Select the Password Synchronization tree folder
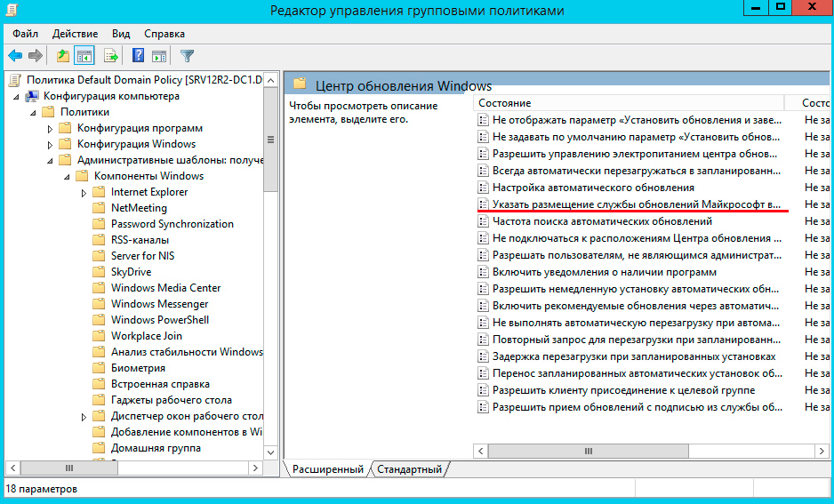The image size is (834, 504). pos(172,224)
